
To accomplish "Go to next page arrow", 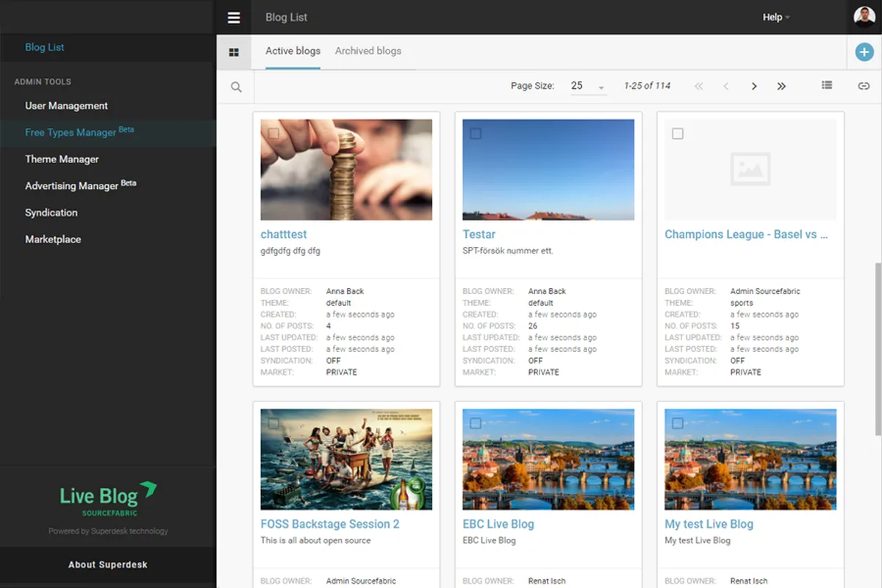I will click(753, 87).
